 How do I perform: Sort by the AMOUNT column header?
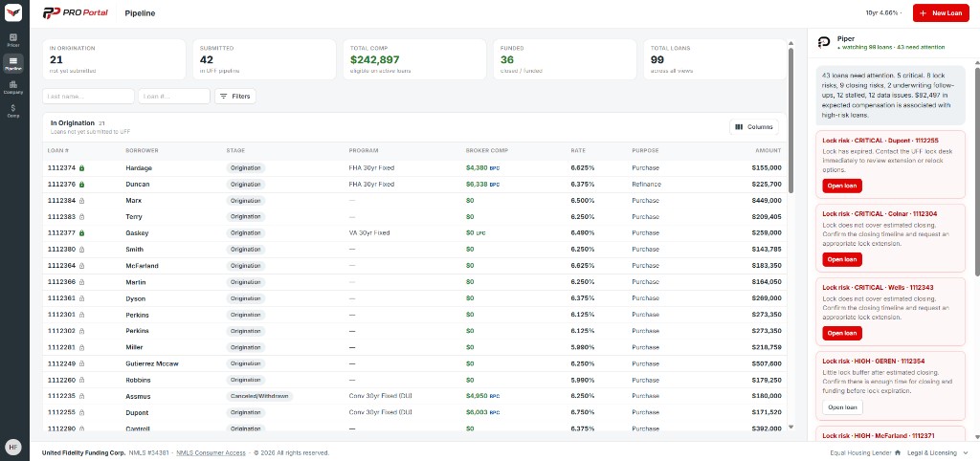click(768, 150)
